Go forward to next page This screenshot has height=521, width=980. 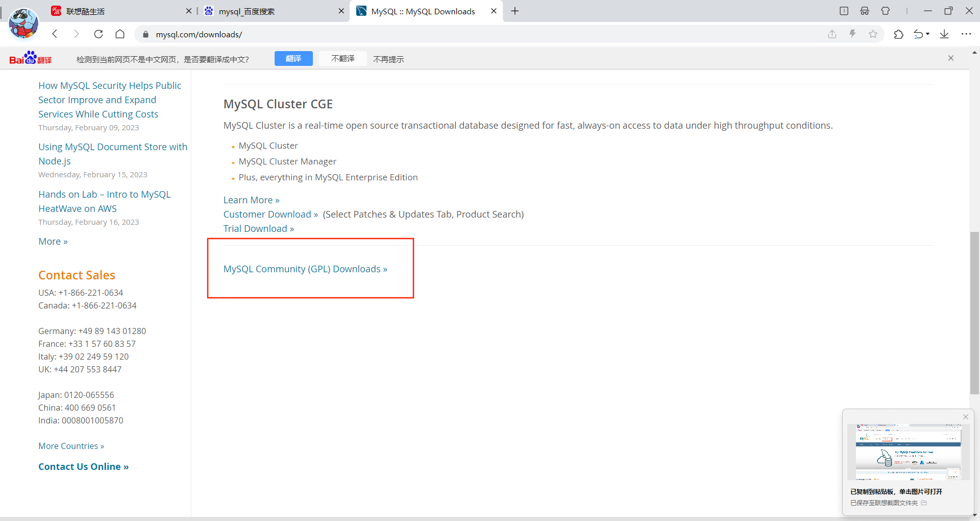77,34
